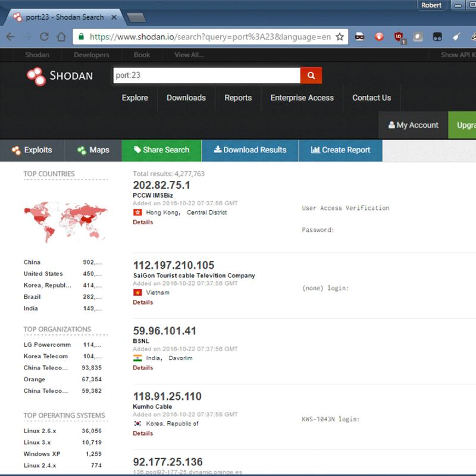Open My Account
476x476 pixels.
click(x=413, y=125)
